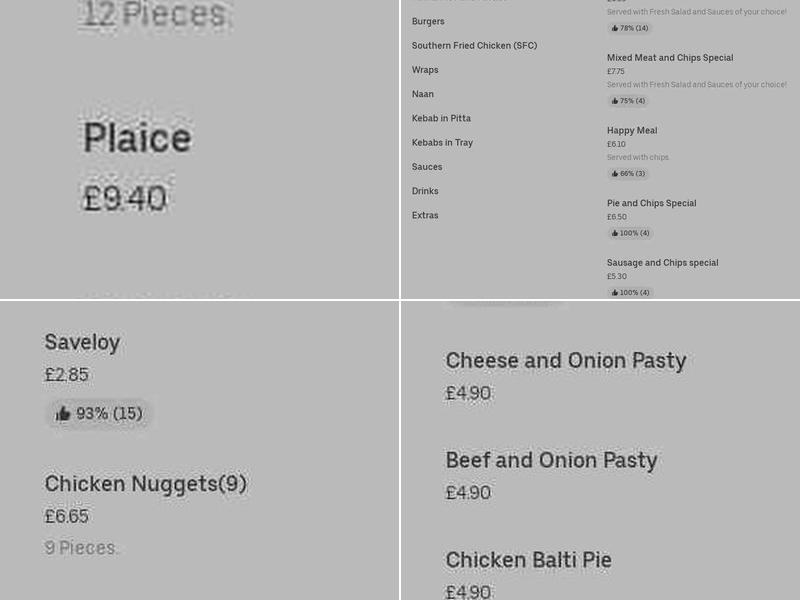The height and width of the screenshot is (600, 800).
Task: Select the Drinks category
Action: point(425,190)
